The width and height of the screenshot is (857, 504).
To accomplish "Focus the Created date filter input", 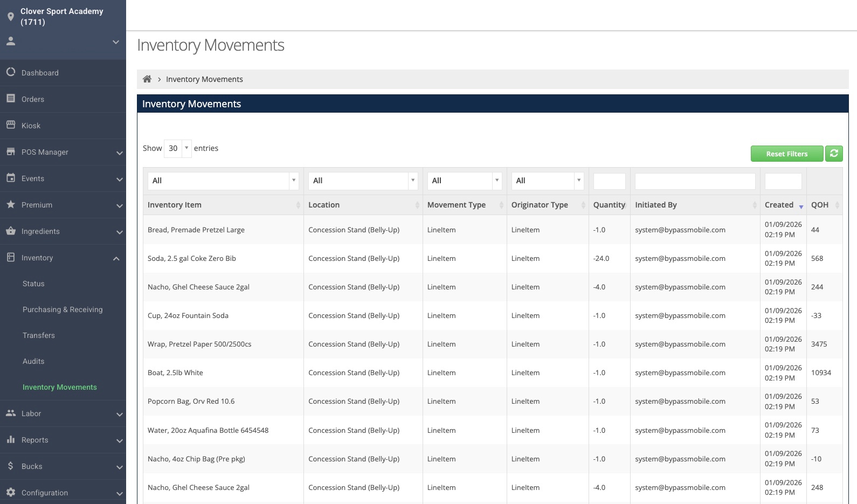I will 783,181.
